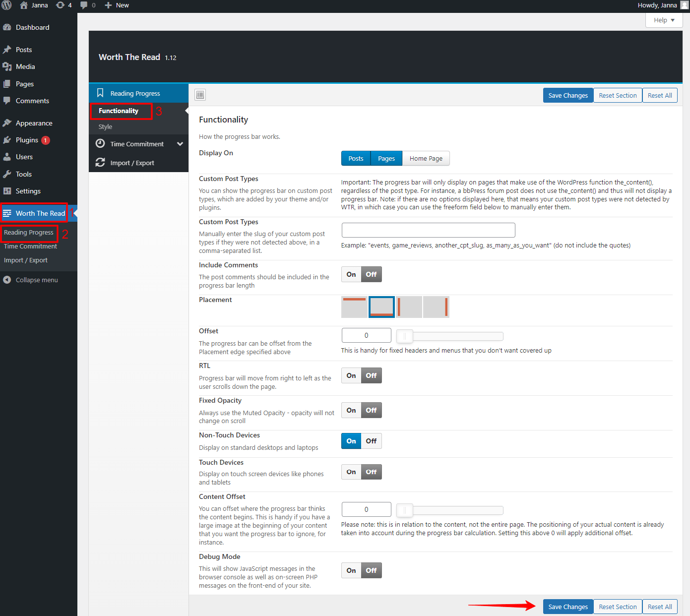Open the Help dropdown
Screen dimensions: 690x616
pyautogui.click(x=663, y=20)
